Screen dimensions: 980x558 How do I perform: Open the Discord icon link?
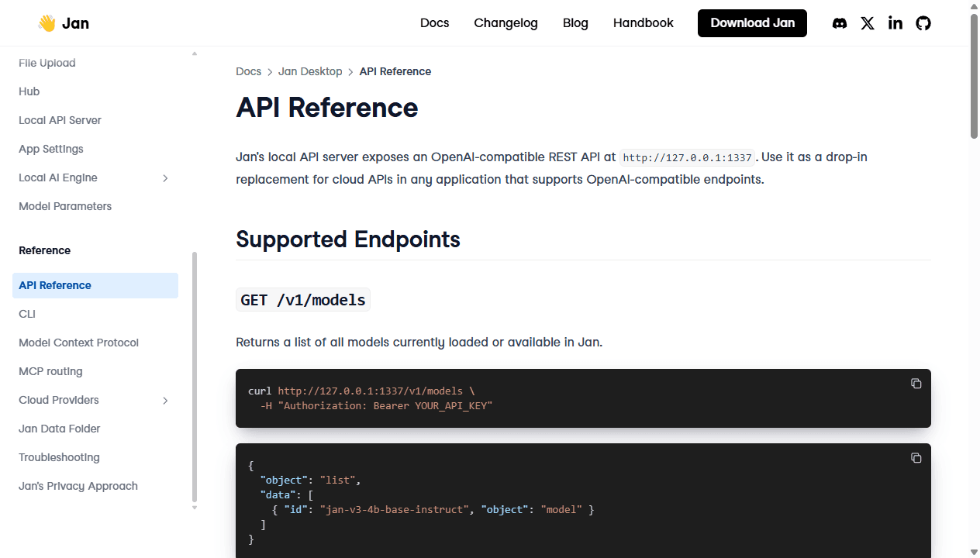click(x=840, y=23)
